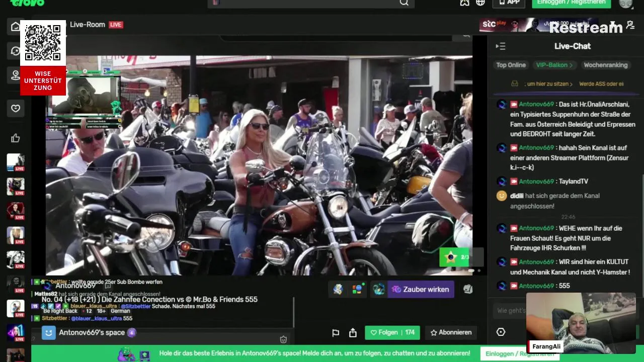Click the first gift icon left of grid
Viewport: 644px width, 362px height.
click(338, 289)
